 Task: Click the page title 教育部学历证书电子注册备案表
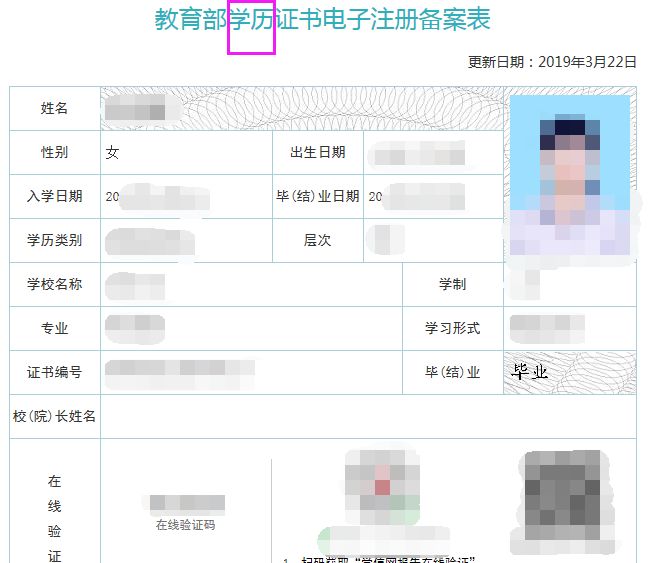[x=323, y=19]
